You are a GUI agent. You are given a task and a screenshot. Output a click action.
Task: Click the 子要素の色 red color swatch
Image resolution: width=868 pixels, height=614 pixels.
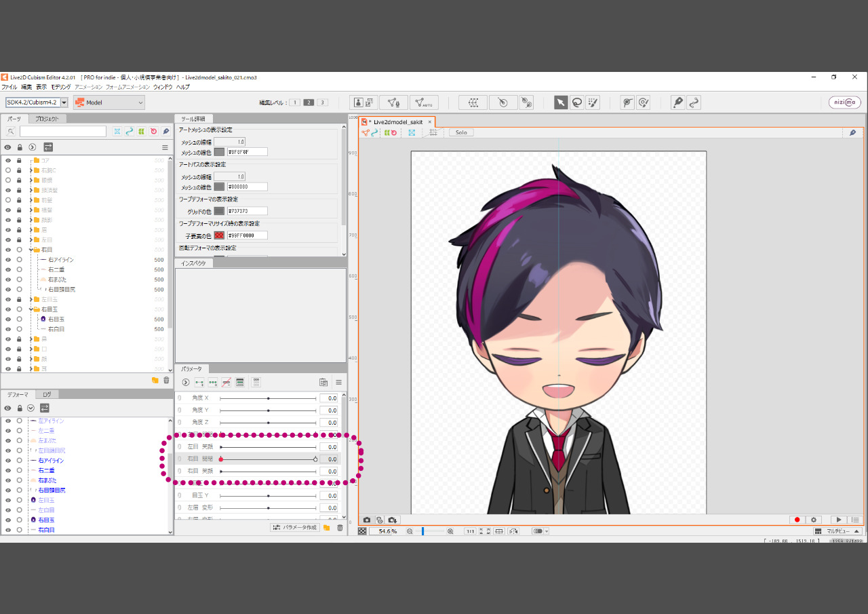point(219,235)
